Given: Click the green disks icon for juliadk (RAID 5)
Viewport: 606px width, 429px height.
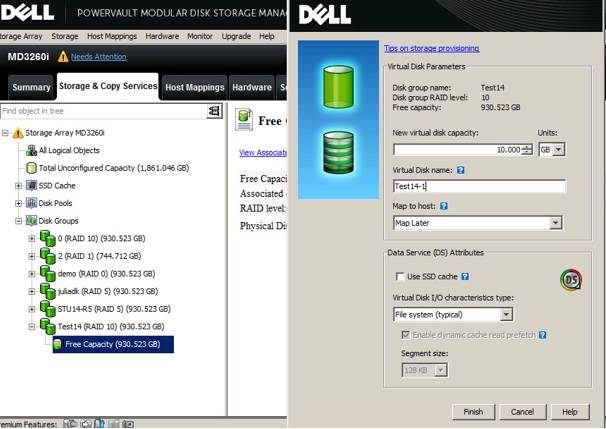Looking at the screenshot, I should tap(48, 291).
